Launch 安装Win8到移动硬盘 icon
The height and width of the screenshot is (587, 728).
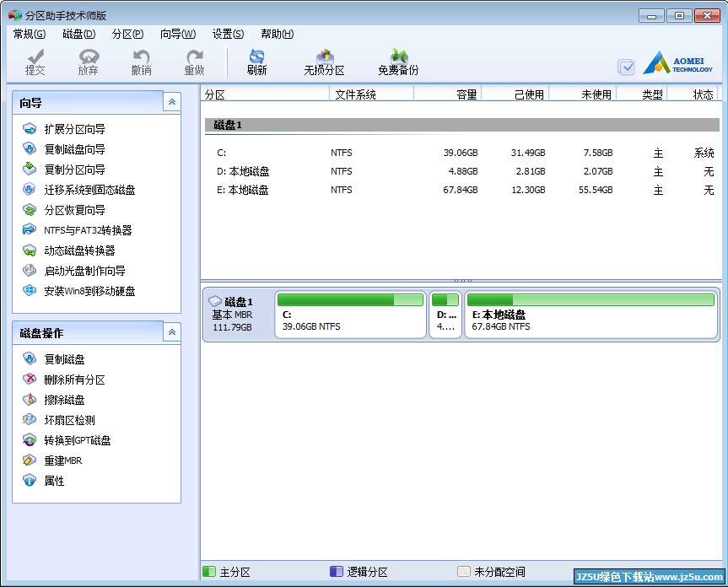[x=30, y=290]
